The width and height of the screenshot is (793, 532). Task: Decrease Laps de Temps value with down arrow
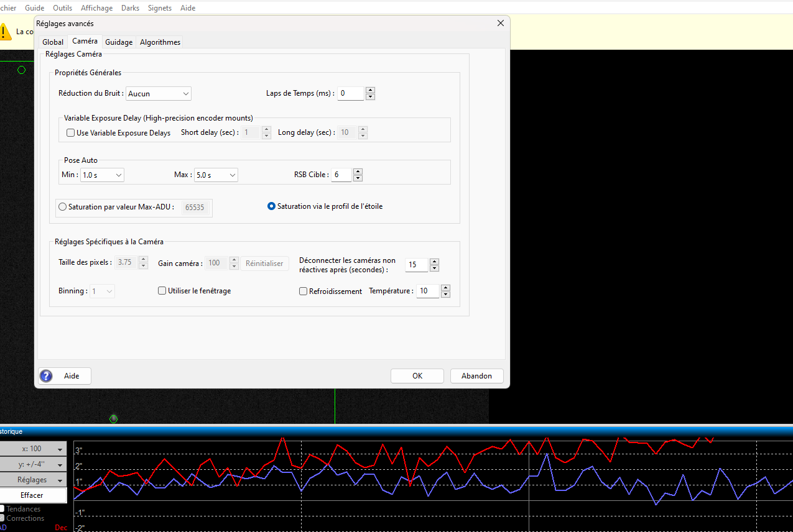pos(370,97)
